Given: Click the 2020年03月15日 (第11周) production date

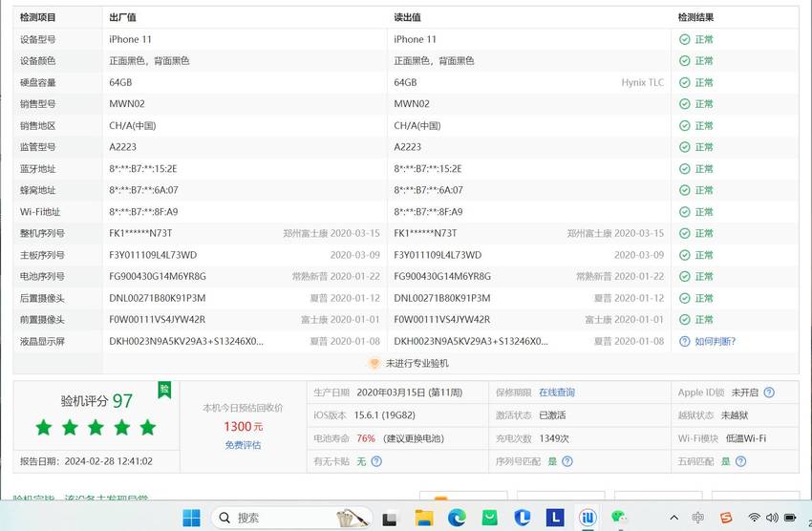Looking at the screenshot, I should pos(409,393).
